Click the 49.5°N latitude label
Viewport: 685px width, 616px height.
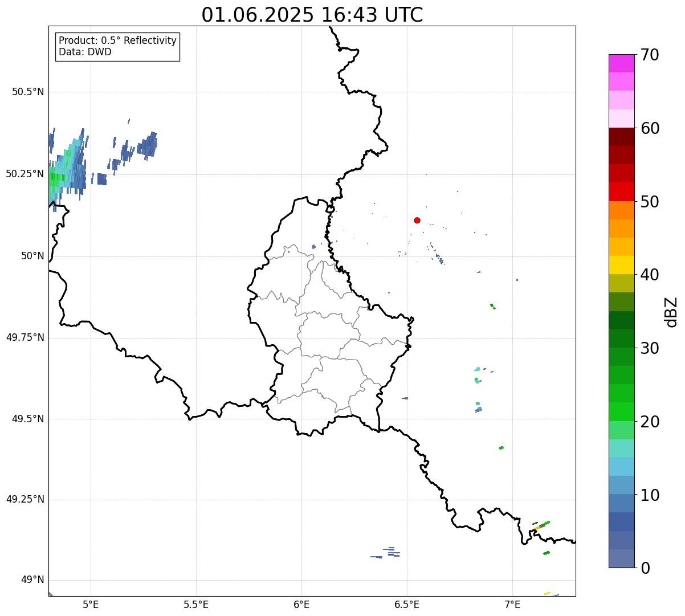(x=27, y=419)
